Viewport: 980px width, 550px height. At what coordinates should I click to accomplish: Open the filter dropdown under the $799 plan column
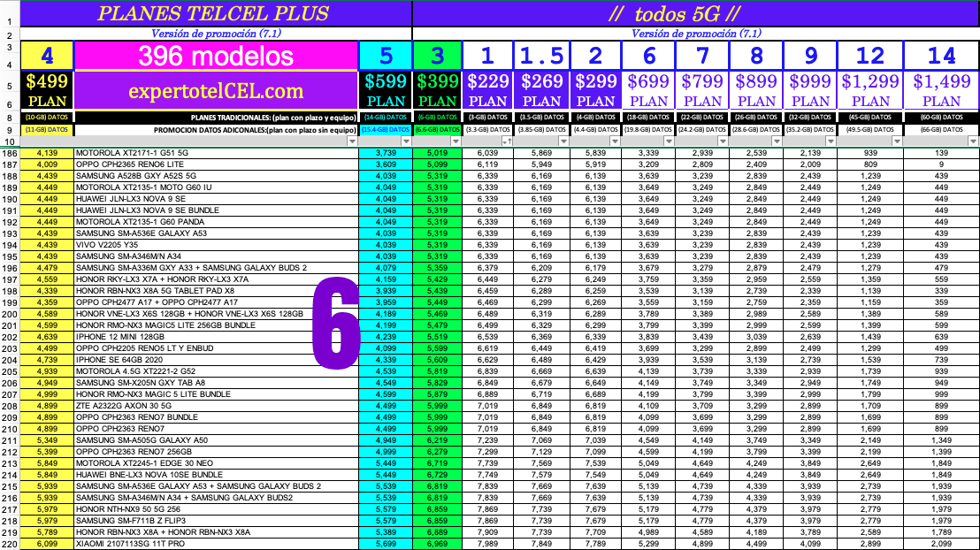pyautogui.click(x=723, y=141)
